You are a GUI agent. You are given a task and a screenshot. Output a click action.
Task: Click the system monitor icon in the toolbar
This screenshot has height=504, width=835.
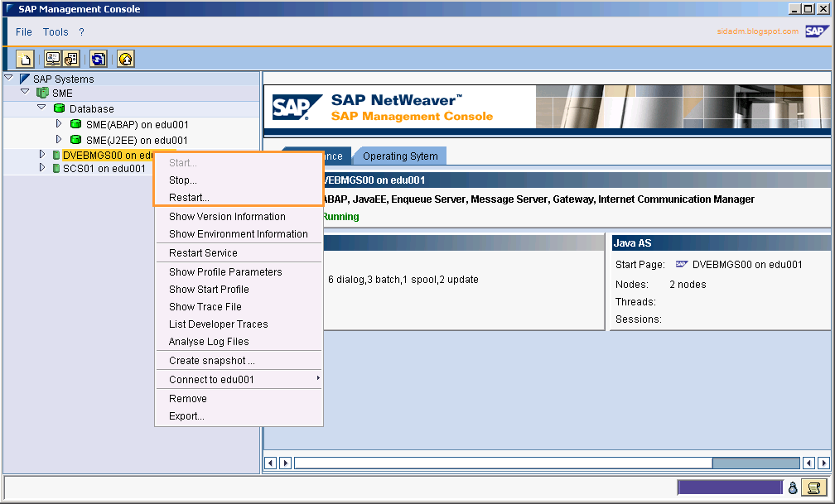coord(51,59)
